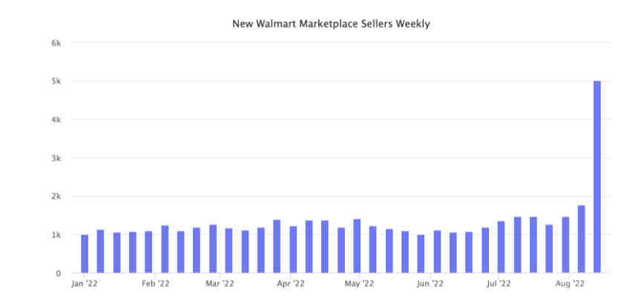Click the Jul '22 axis label
Screen dimensions: 644x307
[498, 283]
